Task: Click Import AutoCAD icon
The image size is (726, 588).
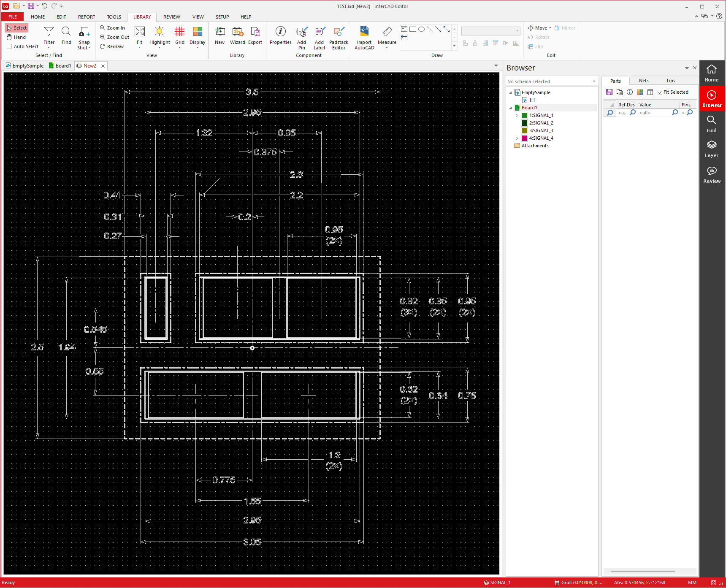Action: coord(364,32)
